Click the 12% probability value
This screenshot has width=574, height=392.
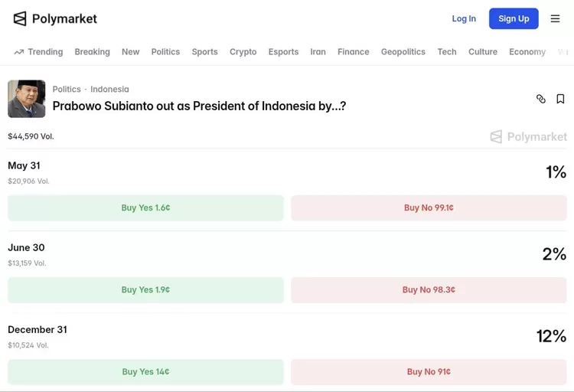point(551,336)
